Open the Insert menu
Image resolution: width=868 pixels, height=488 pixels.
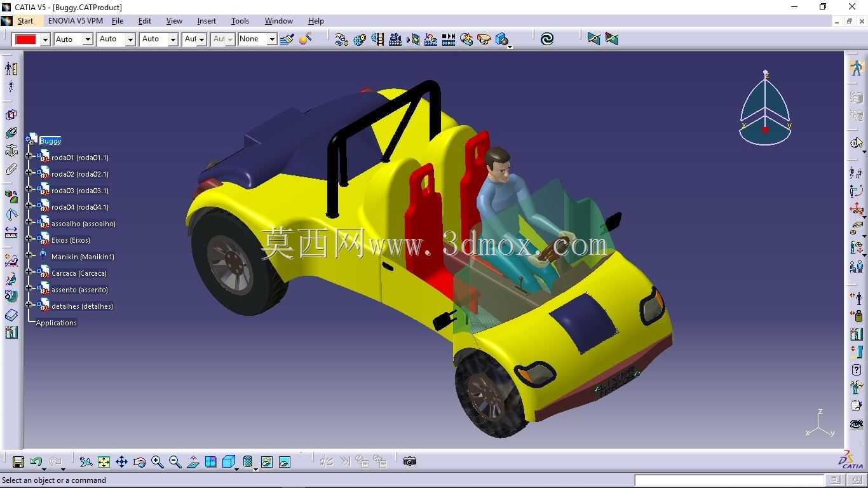click(x=207, y=21)
